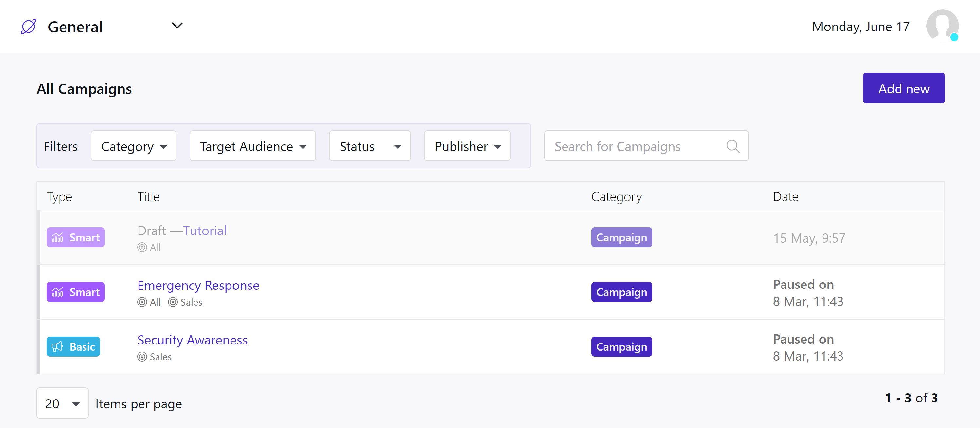
Task: Click Campaign badge in Security Awareness row
Action: [x=622, y=347]
